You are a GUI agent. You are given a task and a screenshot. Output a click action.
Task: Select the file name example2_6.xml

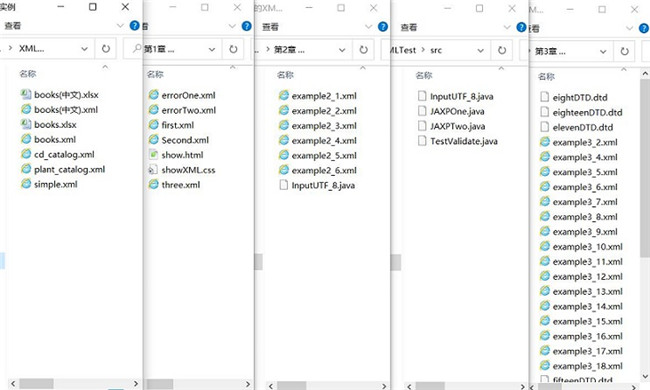click(324, 170)
